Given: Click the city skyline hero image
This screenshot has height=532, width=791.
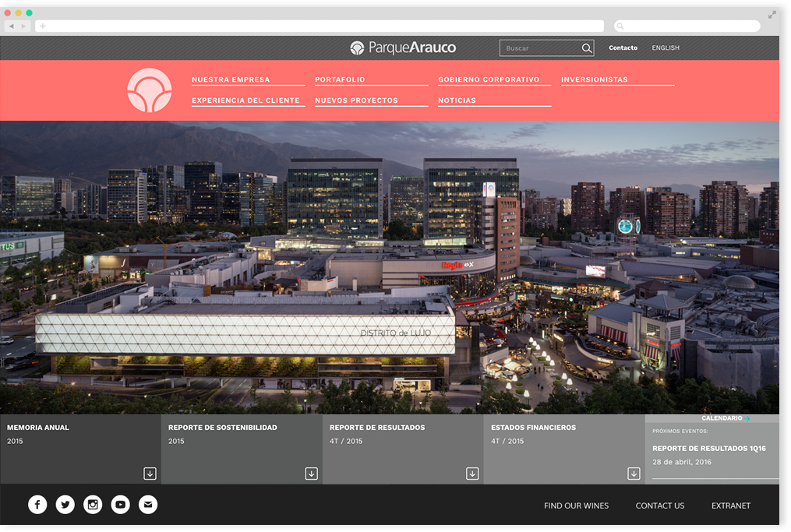Looking at the screenshot, I should (390, 267).
